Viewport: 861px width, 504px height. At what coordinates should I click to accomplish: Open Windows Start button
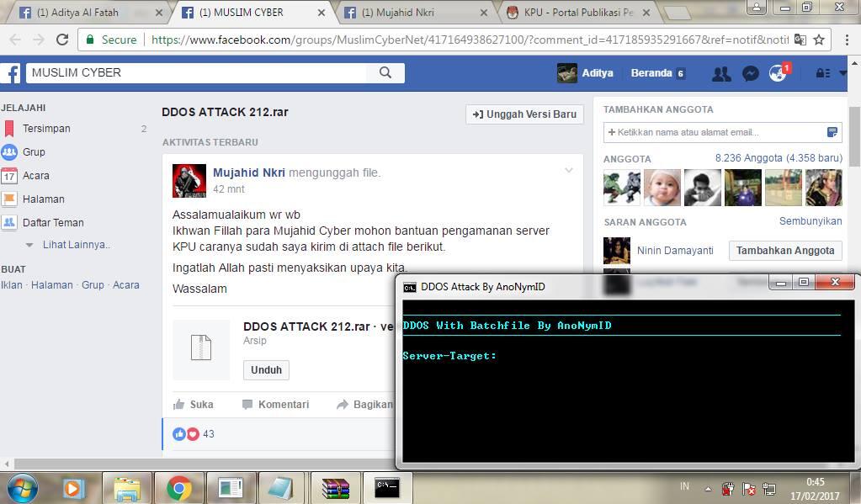(22, 487)
